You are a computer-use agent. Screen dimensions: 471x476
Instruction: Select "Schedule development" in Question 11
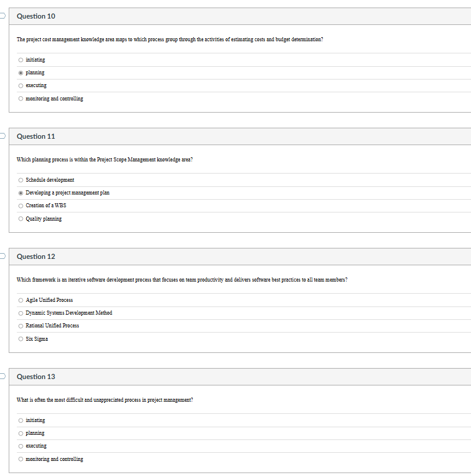[20, 179]
